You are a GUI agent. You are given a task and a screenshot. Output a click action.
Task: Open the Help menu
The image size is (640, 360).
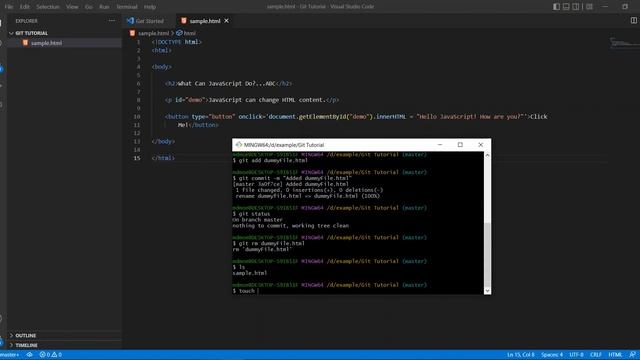coord(150,7)
